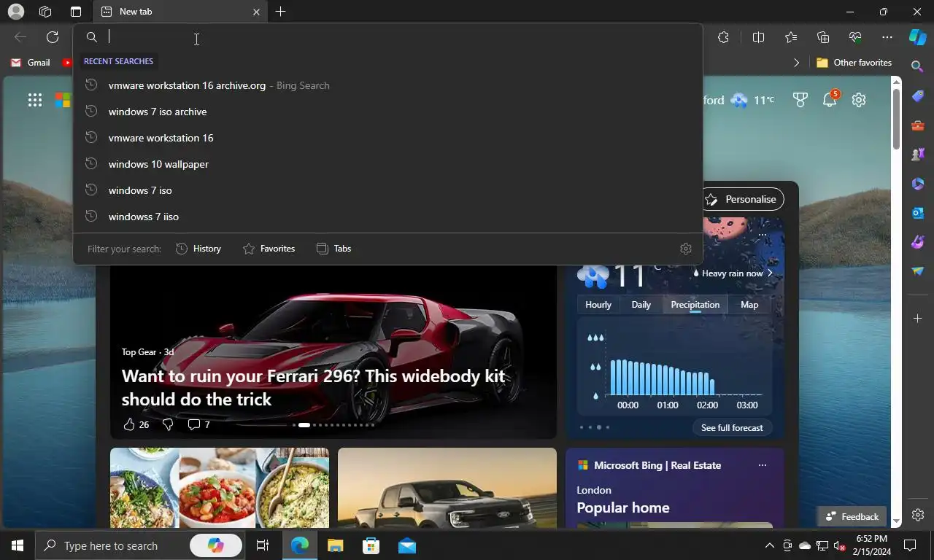The height and width of the screenshot is (560, 934).
Task: Toggle Split screen toolbar icon
Action: tap(758, 37)
